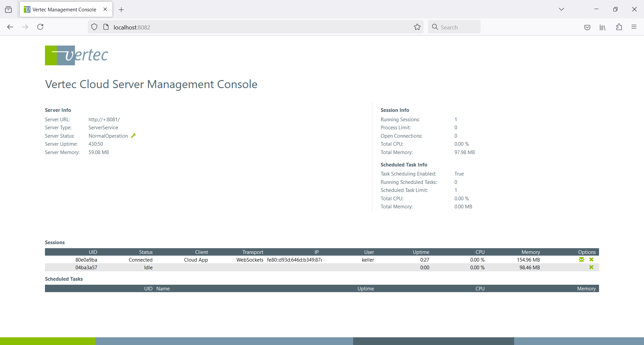This screenshot has width=644, height=345.
Task: Terminate session 80e0a9ba with green X
Action: pos(591,260)
